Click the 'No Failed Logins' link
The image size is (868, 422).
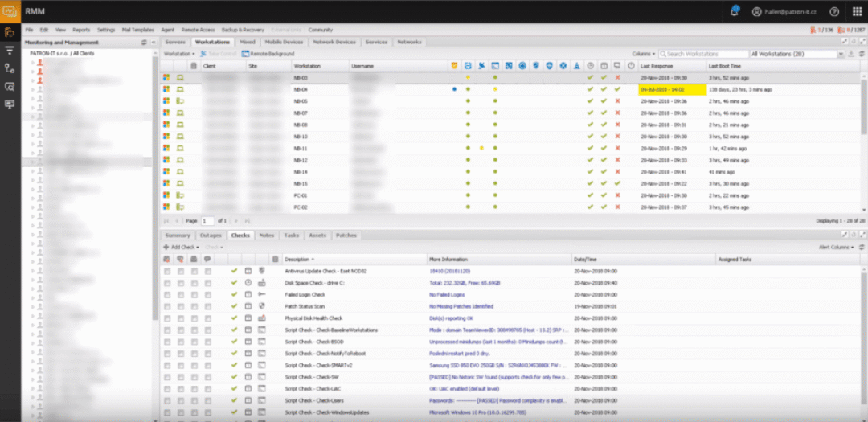[450, 295]
